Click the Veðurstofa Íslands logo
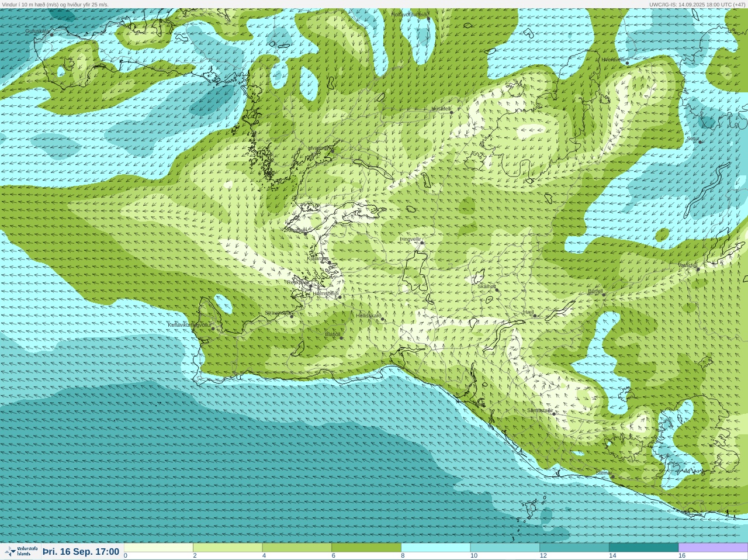 (21, 551)
